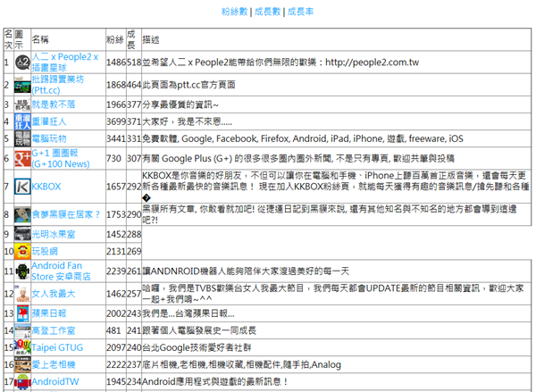Viewport: 536px width, 392px height.
Task: Select follower count 1486 for People2
Action: pos(116,63)
